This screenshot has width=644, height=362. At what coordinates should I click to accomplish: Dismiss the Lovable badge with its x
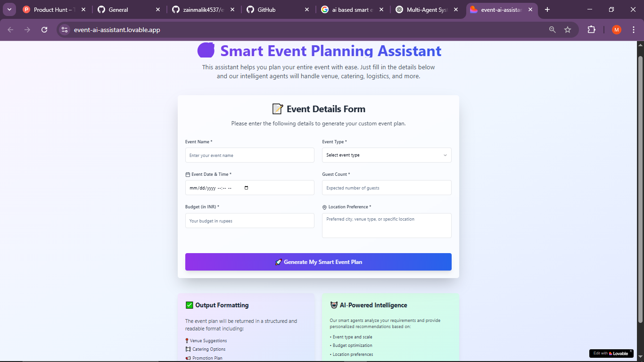point(631,351)
